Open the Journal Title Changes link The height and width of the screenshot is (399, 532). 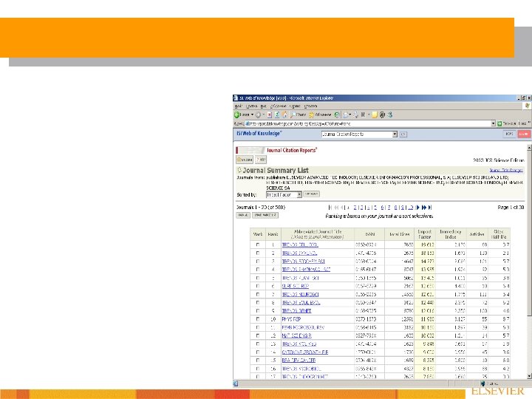[x=506, y=170]
